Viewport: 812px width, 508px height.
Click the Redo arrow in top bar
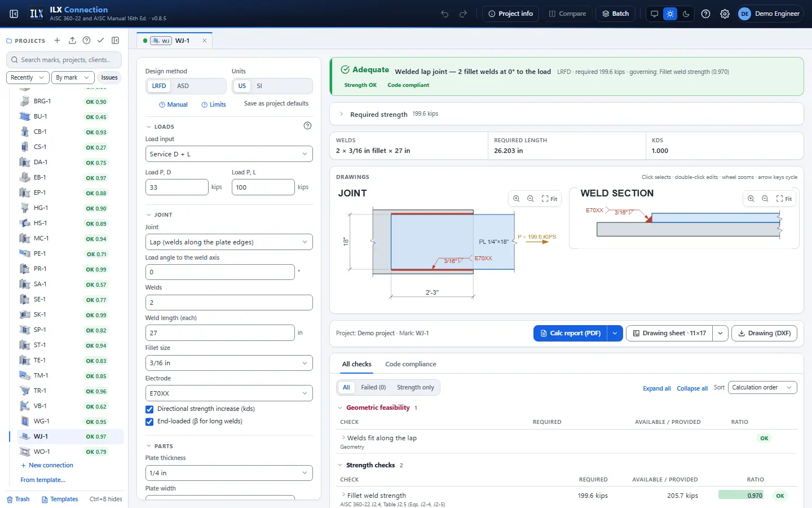tap(464, 14)
